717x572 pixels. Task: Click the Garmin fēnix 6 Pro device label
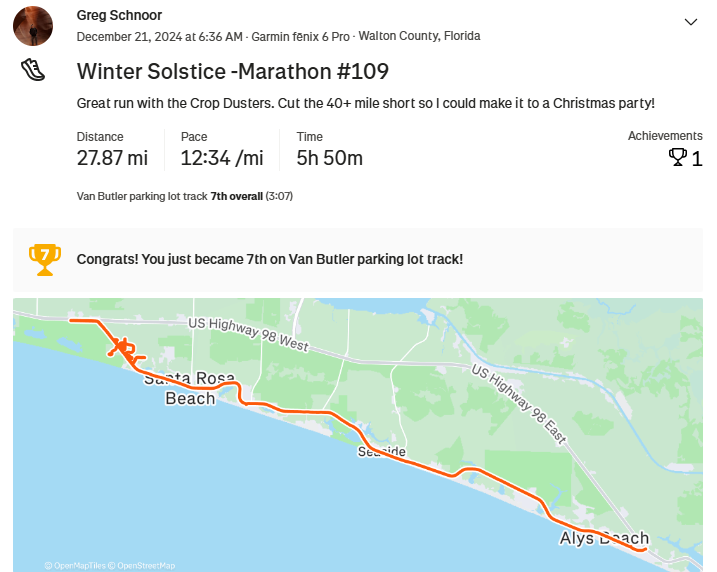pyautogui.click(x=301, y=36)
